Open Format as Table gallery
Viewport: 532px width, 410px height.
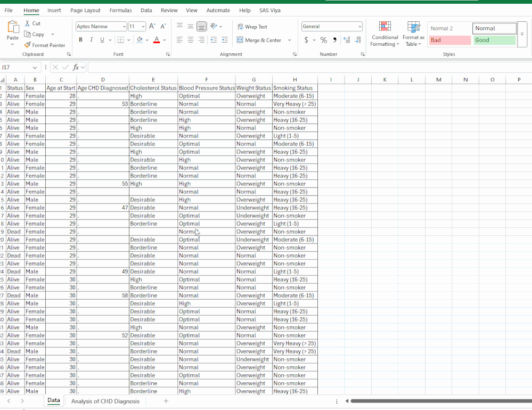413,34
